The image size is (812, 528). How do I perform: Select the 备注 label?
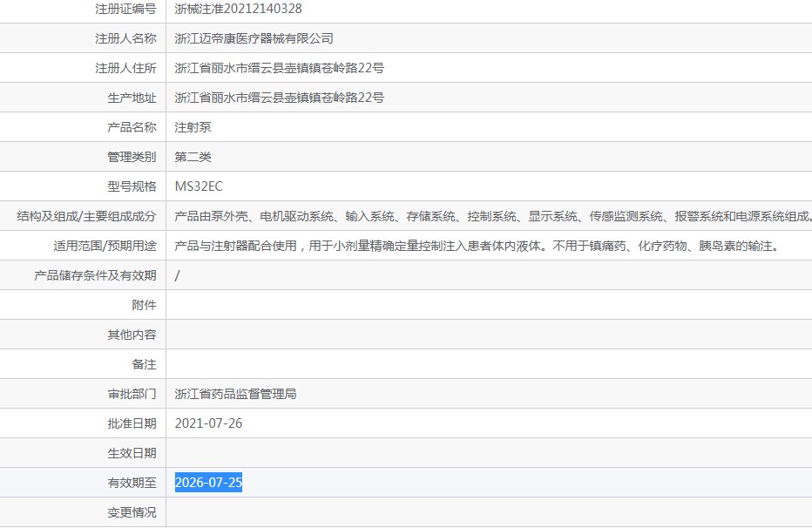click(144, 364)
